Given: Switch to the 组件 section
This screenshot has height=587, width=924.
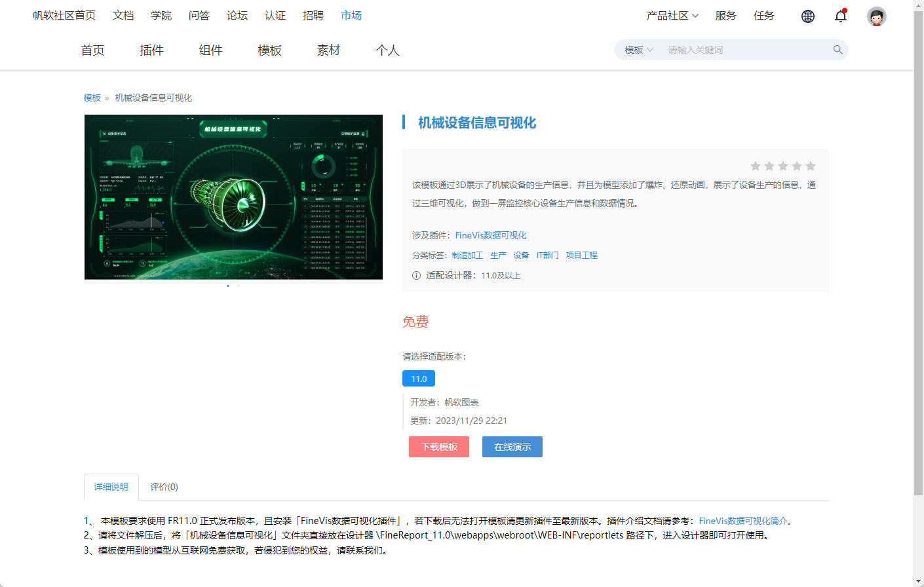Looking at the screenshot, I should coord(210,50).
